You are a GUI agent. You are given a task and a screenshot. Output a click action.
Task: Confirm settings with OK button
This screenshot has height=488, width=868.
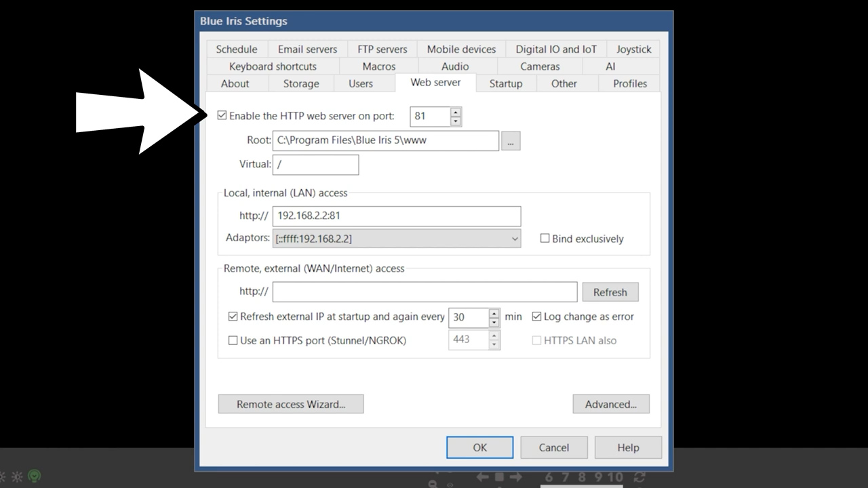pyautogui.click(x=479, y=447)
